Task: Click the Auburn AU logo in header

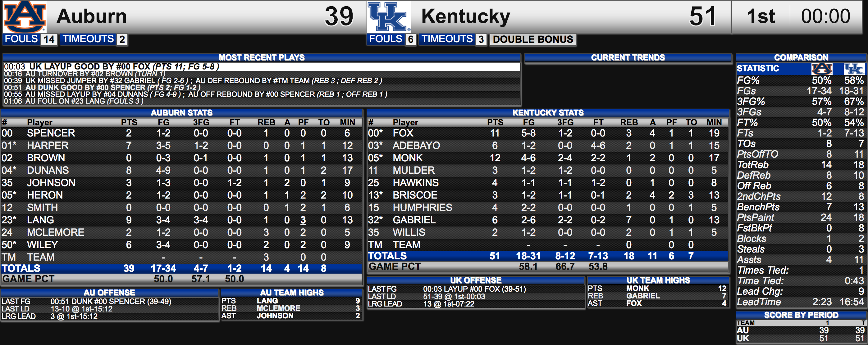Action: tap(25, 16)
